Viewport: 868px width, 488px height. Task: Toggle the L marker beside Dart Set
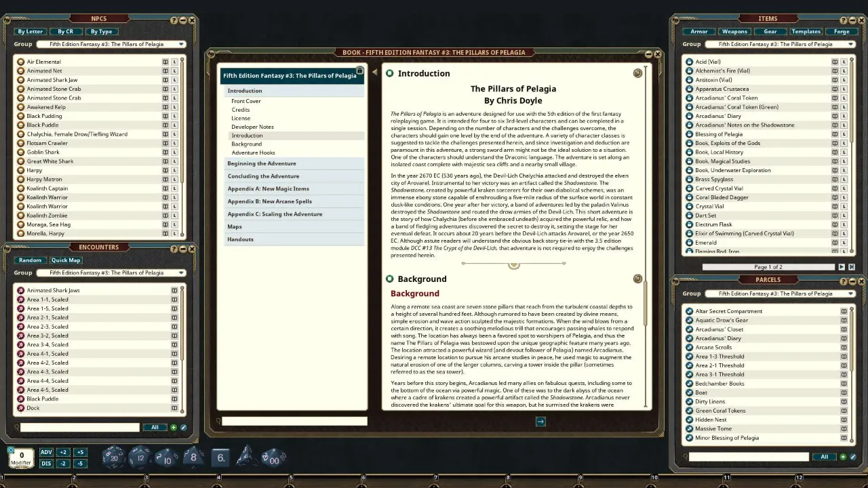(844, 216)
